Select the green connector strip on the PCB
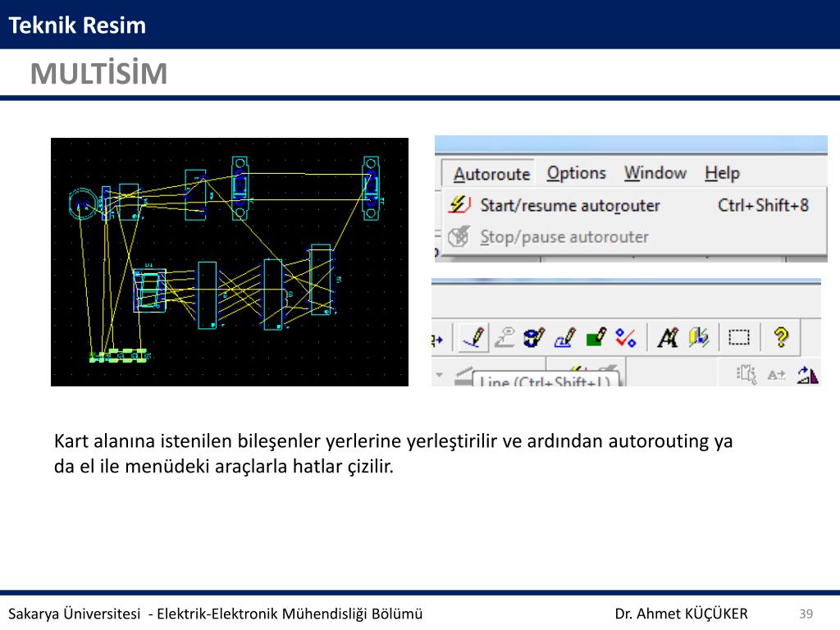The image size is (840, 630). [x=120, y=355]
